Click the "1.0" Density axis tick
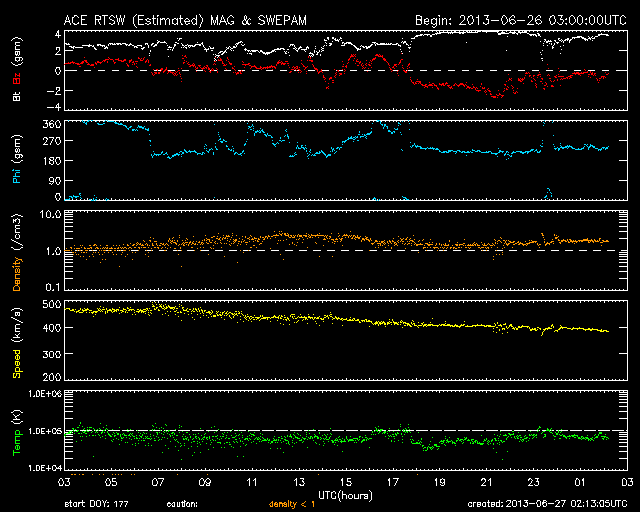The image size is (640, 512). (53, 252)
